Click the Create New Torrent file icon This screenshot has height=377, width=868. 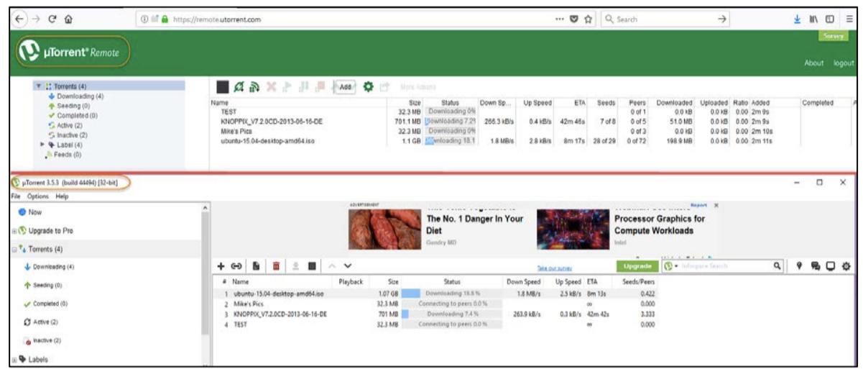257,266
